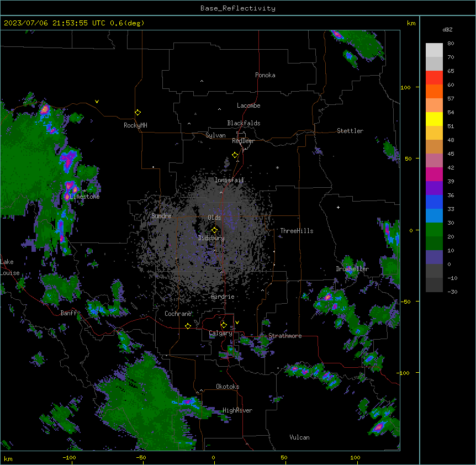This screenshot has height=465, width=476.
Task: Click the Sylvan label
Action: coord(215,135)
